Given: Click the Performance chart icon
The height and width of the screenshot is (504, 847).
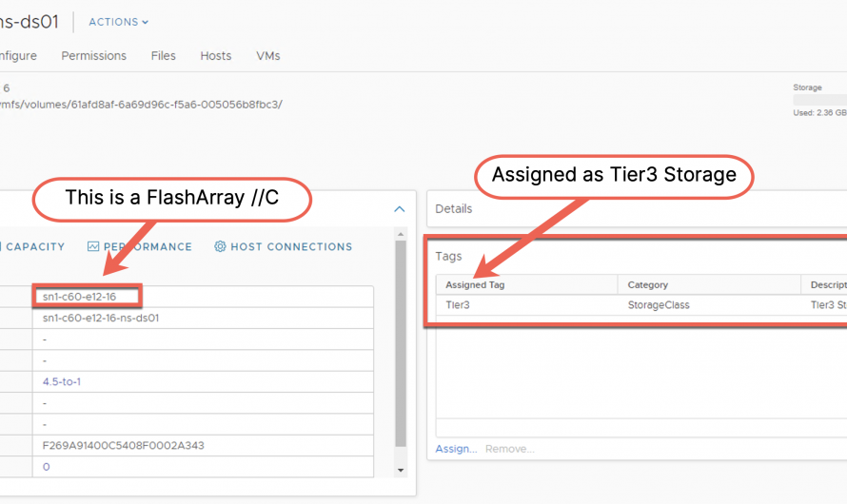Looking at the screenshot, I should coord(93,247).
